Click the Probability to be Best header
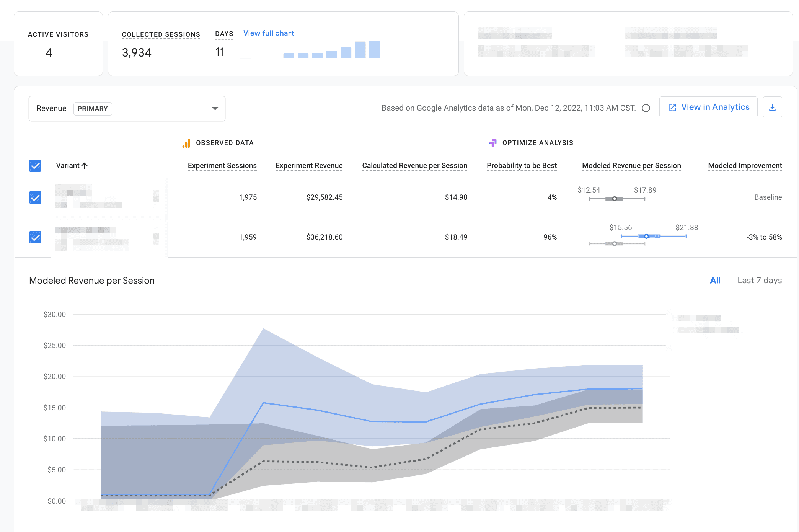This screenshot has height=532, width=799. point(522,166)
